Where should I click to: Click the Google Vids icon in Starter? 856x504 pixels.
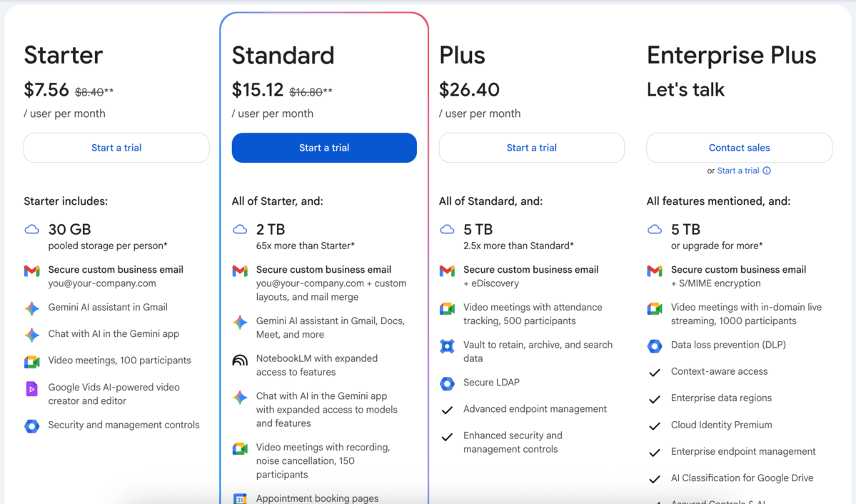pyautogui.click(x=32, y=389)
